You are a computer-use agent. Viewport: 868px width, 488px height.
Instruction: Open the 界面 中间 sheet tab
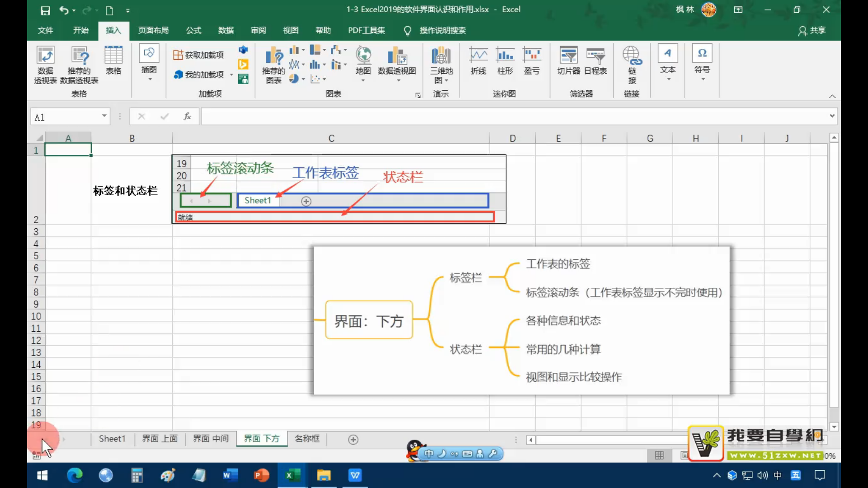pyautogui.click(x=211, y=439)
